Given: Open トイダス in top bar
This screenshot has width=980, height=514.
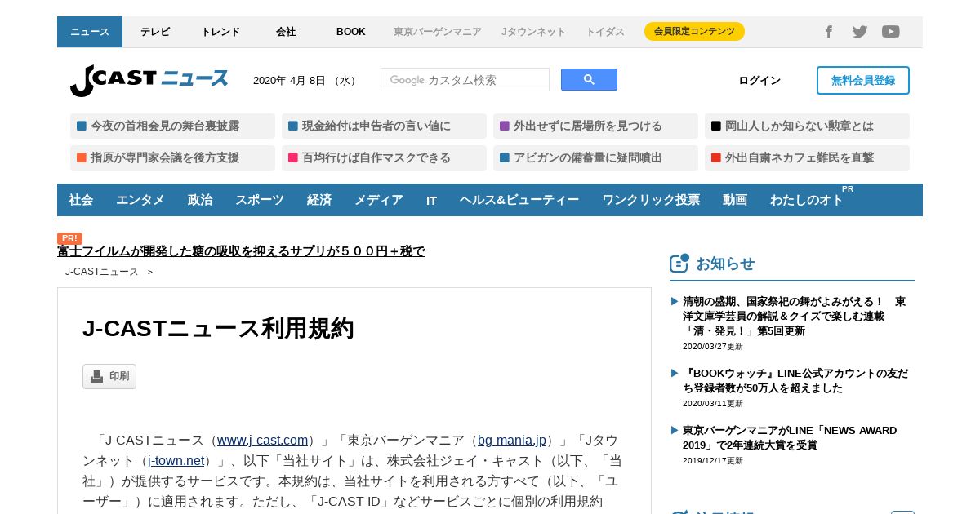Looking at the screenshot, I should (605, 32).
